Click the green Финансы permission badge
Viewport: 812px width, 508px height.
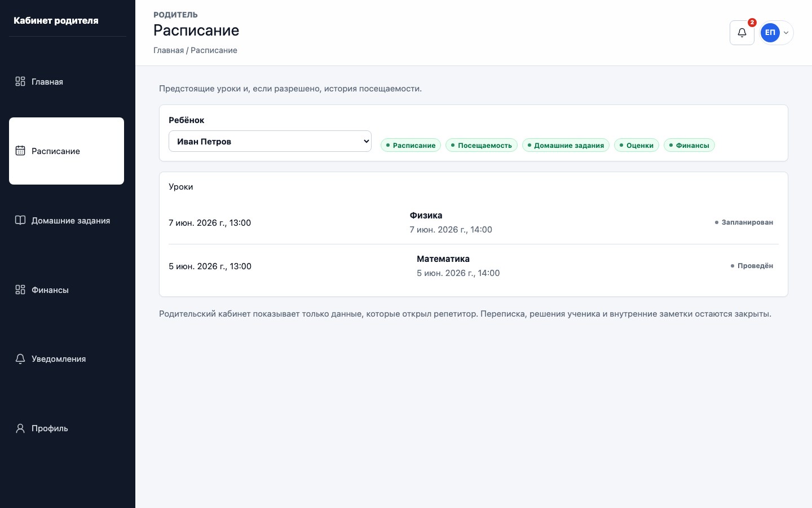click(x=689, y=145)
